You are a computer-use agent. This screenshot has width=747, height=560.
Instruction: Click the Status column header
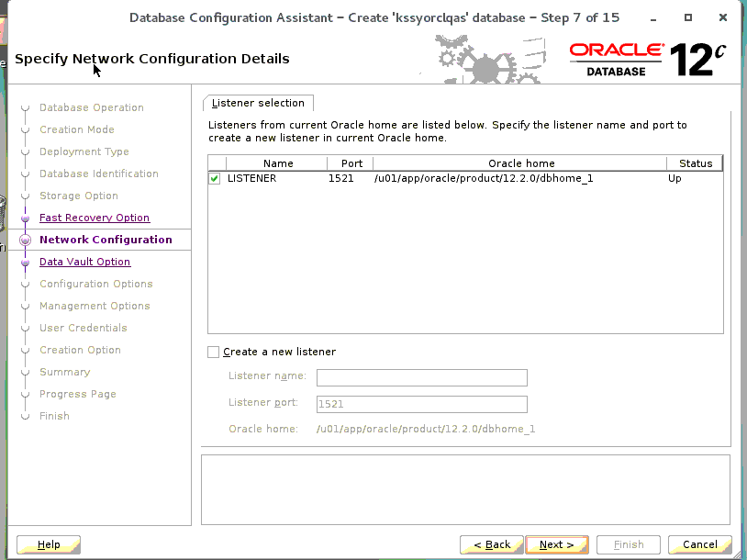click(695, 163)
